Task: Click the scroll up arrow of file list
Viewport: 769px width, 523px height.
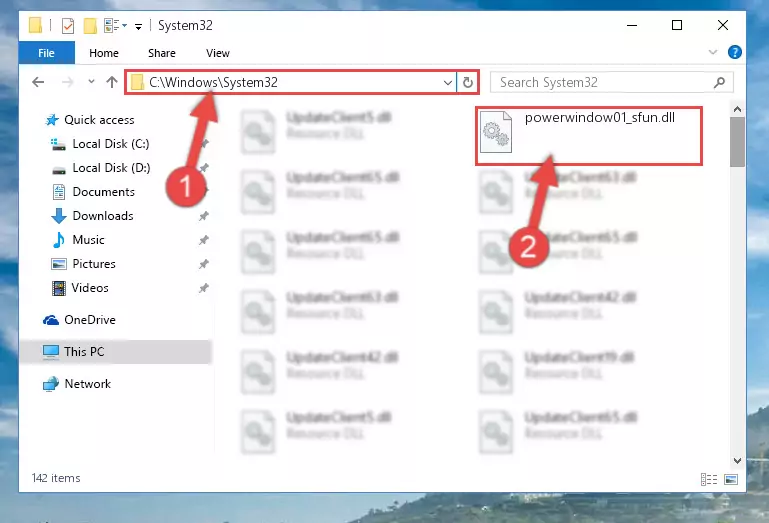Action: (x=737, y=109)
